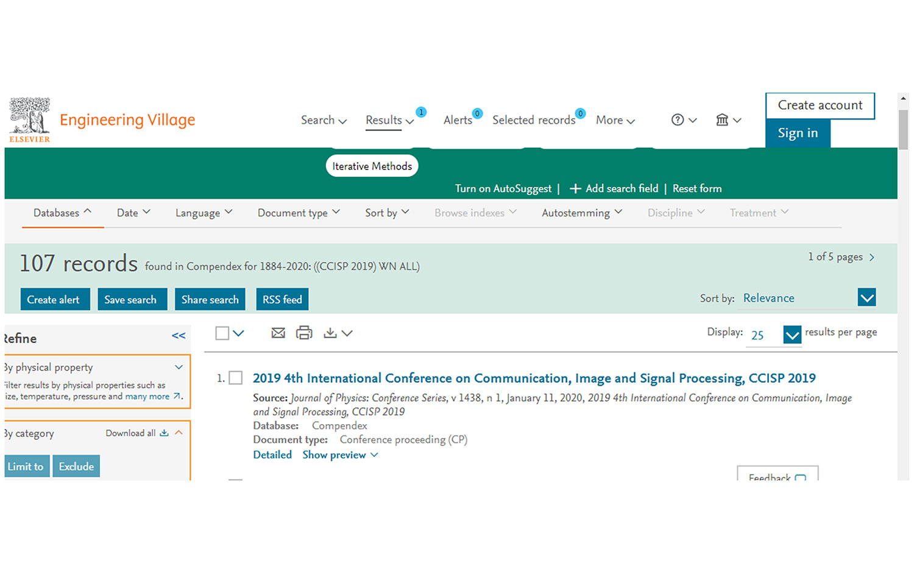This screenshot has height=588, width=914.
Task: Open the CCISP 2019 conference title link
Action: point(534,378)
